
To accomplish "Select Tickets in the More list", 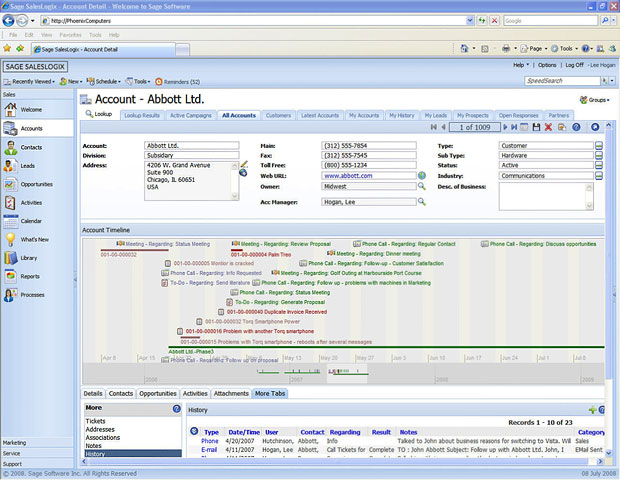I will tap(95, 421).
